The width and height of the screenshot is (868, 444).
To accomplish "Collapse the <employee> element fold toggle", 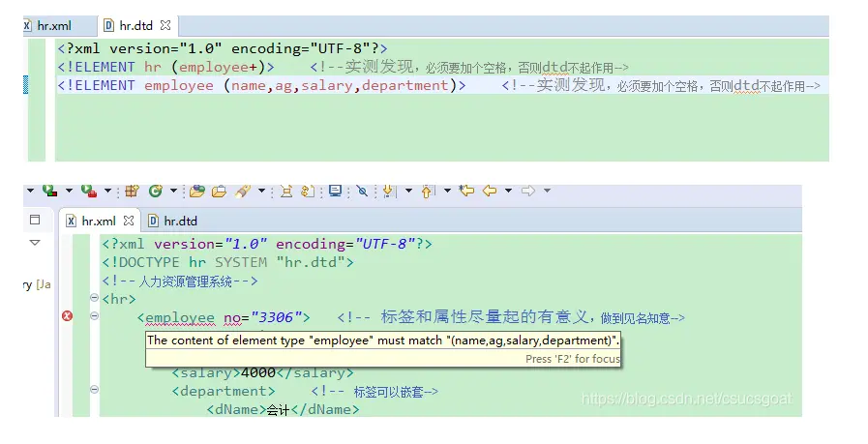I will [x=94, y=316].
